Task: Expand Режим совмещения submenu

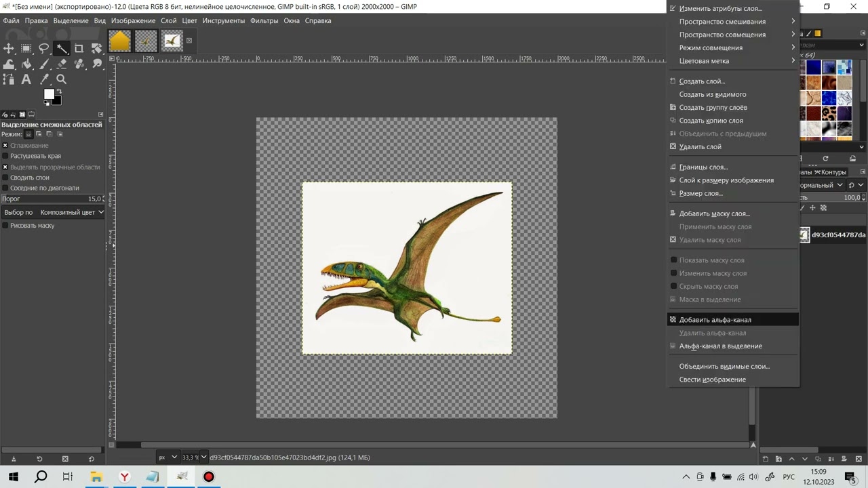Action: pyautogui.click(x=733, y=48)
